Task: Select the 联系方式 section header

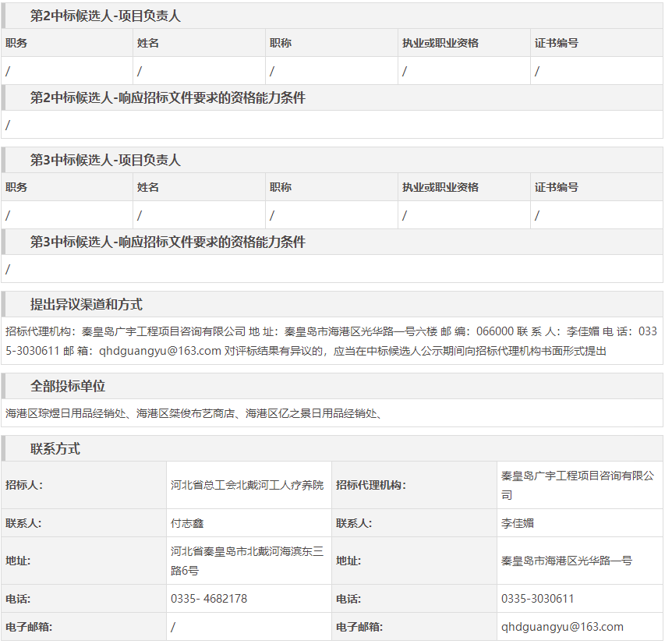Action: [55, 448]
